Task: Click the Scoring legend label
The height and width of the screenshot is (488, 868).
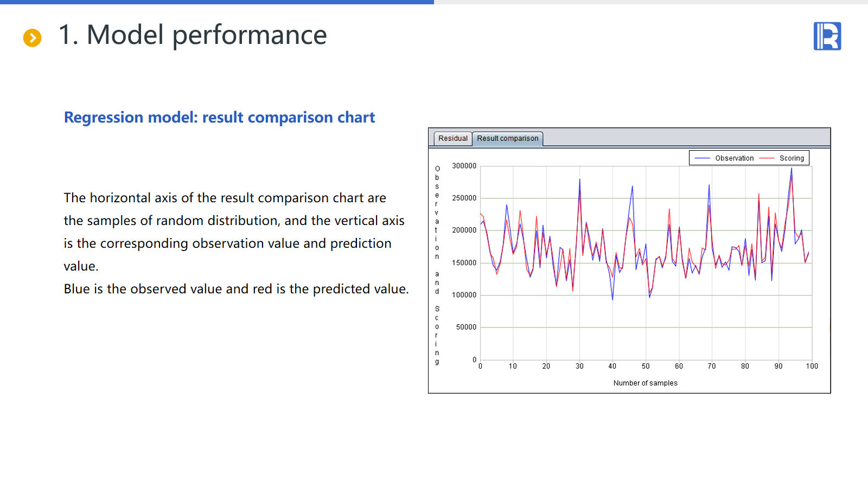Action: coord(792,158)
